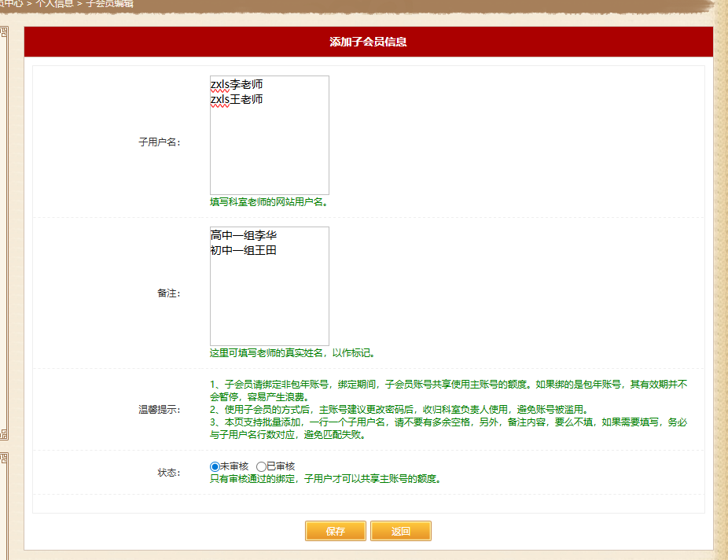Select the 已审核 radio button

(x=261, y=466)
